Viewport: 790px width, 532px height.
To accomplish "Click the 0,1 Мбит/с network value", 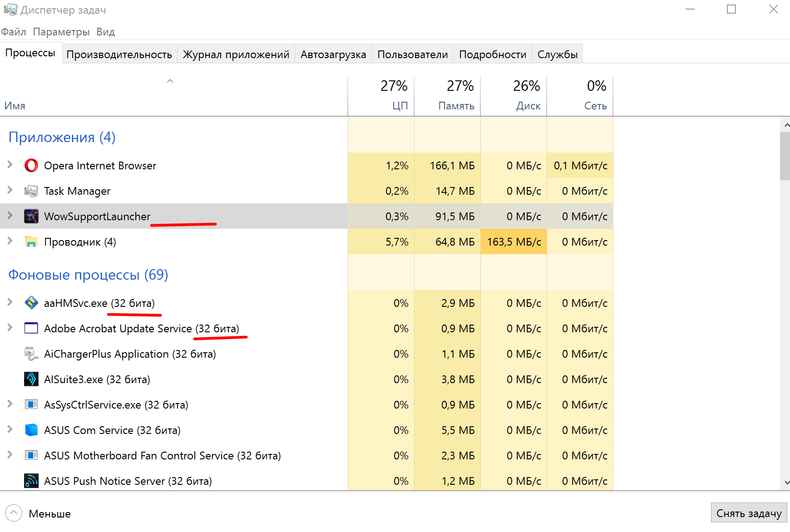I will point(580,166).
